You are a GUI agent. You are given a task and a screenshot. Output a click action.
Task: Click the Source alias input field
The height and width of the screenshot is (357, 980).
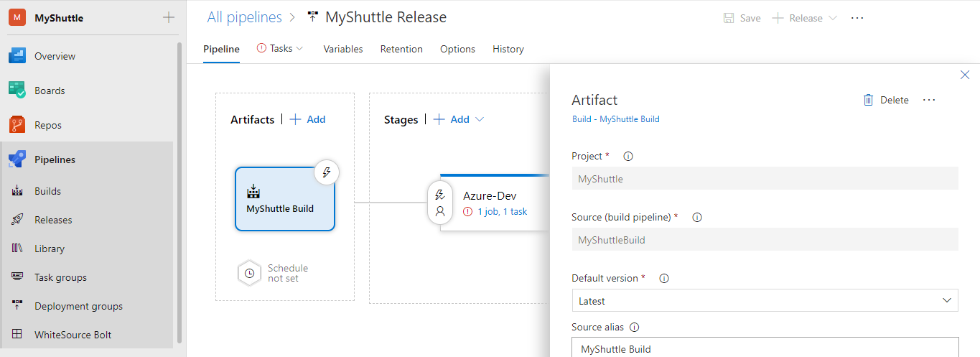coord(765,348)
